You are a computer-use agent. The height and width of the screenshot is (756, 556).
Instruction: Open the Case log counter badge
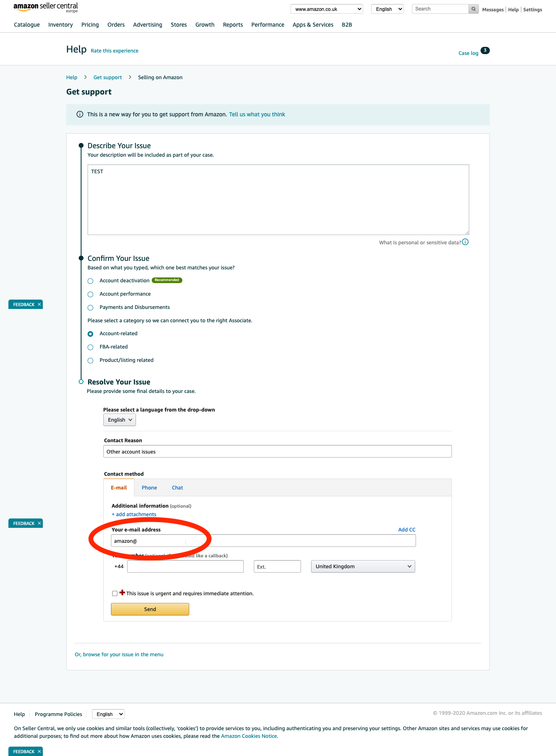pyautogui.click(x=485, y=50)
